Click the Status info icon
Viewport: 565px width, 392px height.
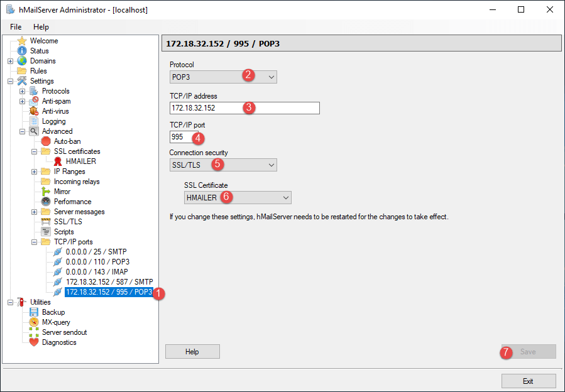pyautogui.click(x=22, y=51)
